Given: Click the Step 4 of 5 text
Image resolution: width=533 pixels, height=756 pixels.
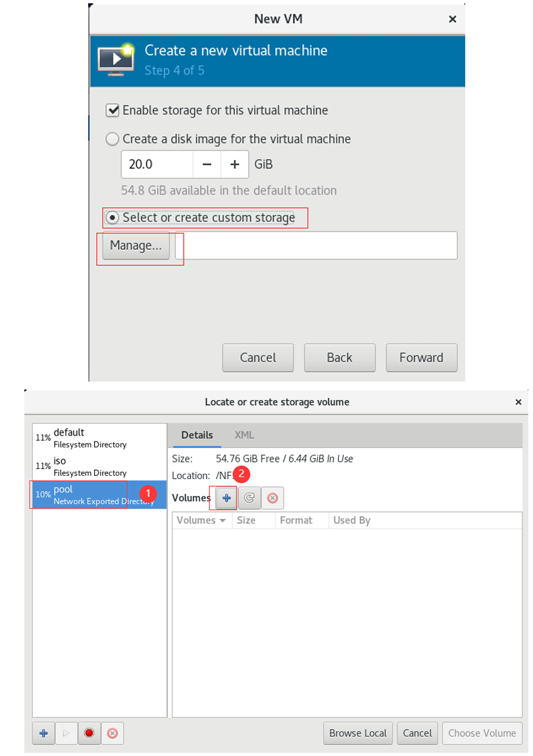Looking at the screenshot, I should pos(174,70).
